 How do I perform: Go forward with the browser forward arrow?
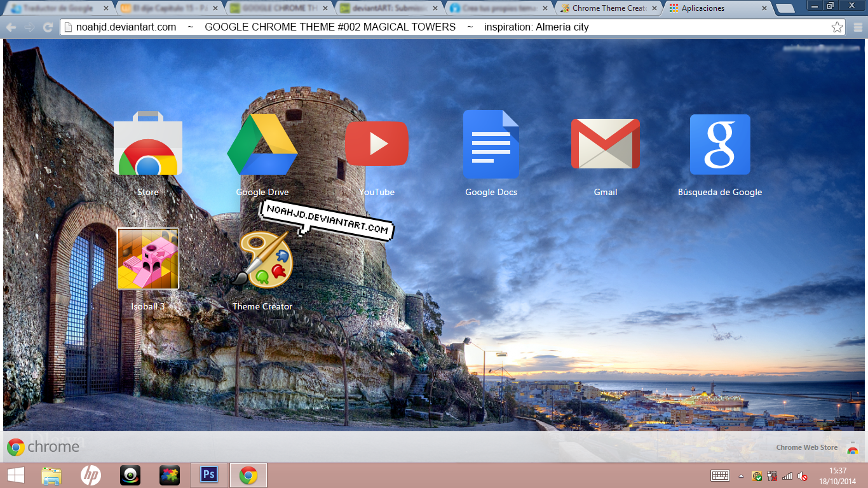(x=29, y=27)
